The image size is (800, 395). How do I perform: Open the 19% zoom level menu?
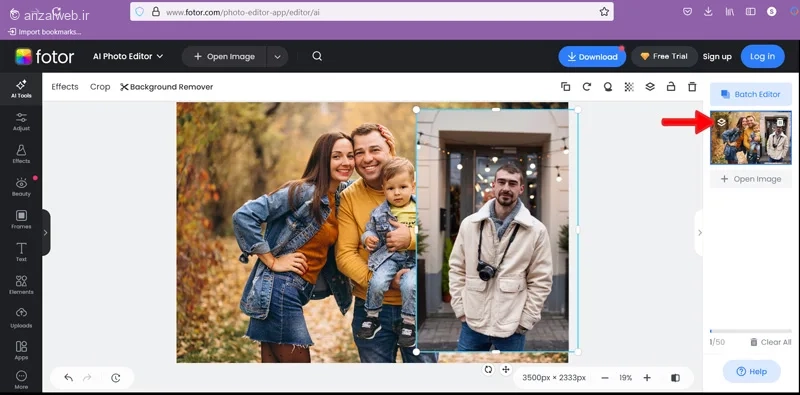point(626,378)
